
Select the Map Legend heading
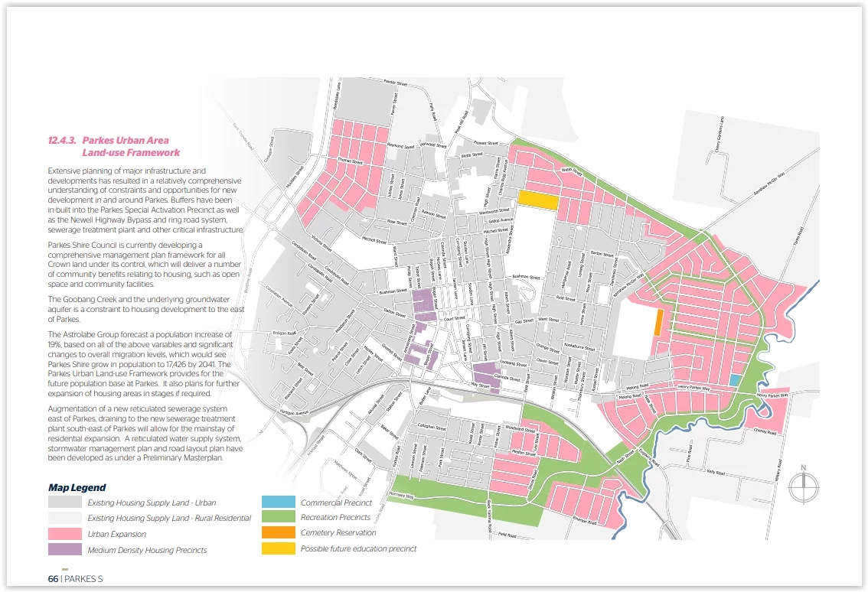click(77, 487)
